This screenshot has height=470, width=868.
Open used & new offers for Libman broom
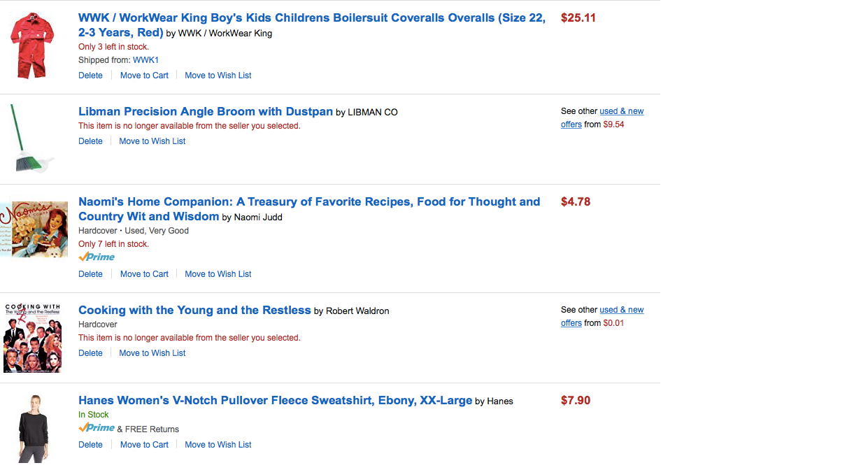pyautogui.click(x=621, y=111)
